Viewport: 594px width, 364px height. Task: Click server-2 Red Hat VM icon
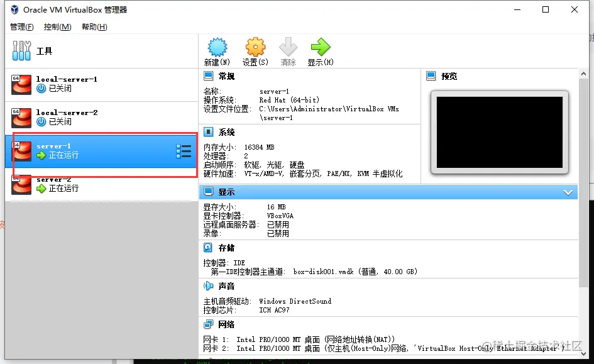coord(21,184)
